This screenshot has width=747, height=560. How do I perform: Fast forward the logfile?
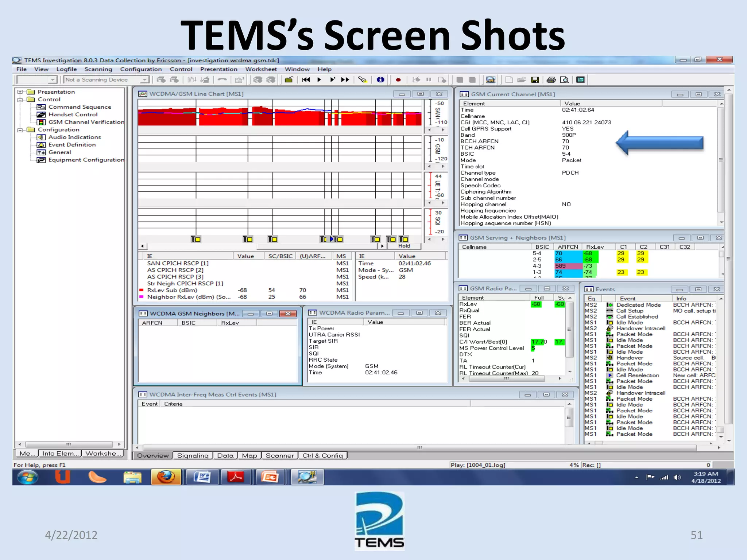[345, 80]
